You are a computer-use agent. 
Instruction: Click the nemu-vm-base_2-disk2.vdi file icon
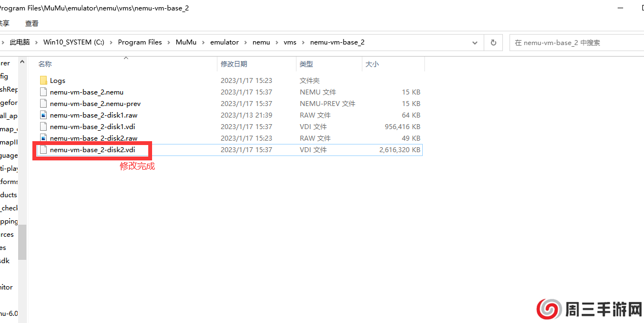44,150
